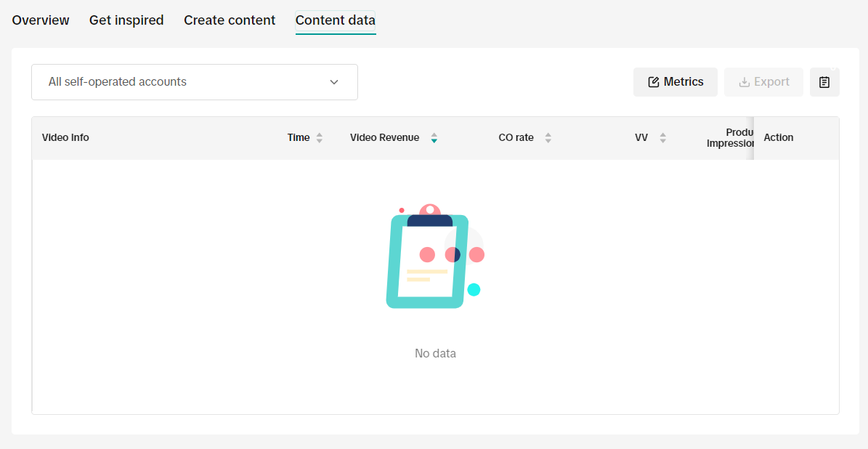Click the Time column sort arrows
This screenshot has height=449, width=868.
click(x=320, y=138)
